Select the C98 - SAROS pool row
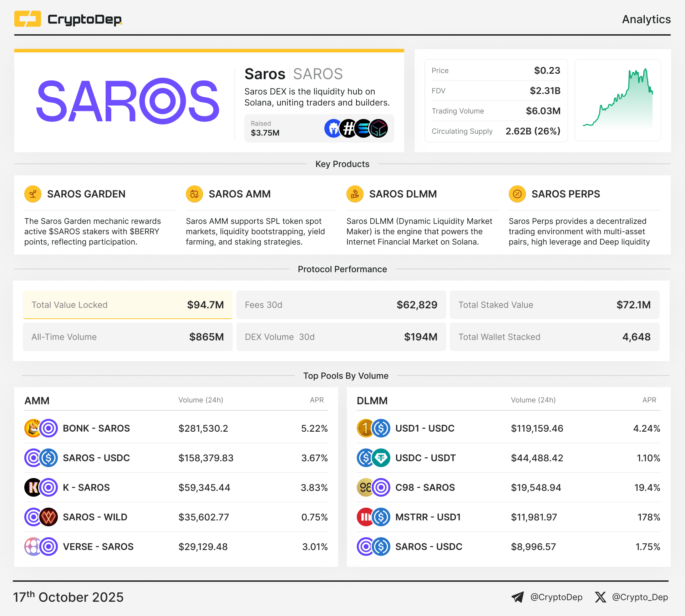The width and height of the screenshot is (685, 616). point(508,487)
